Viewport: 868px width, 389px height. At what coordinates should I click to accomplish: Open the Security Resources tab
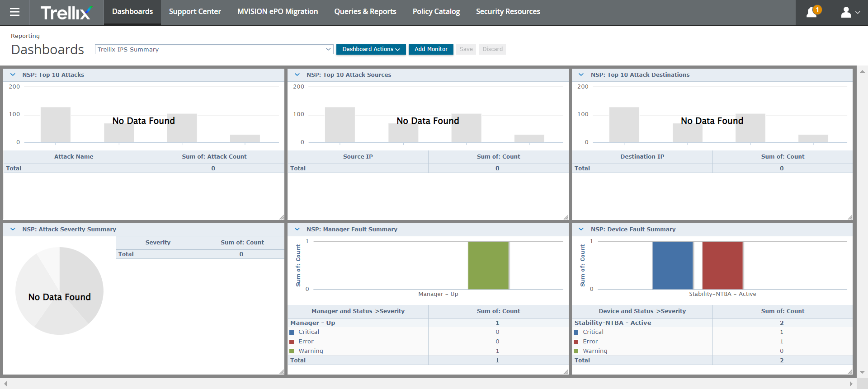click(x=508, y=12)
